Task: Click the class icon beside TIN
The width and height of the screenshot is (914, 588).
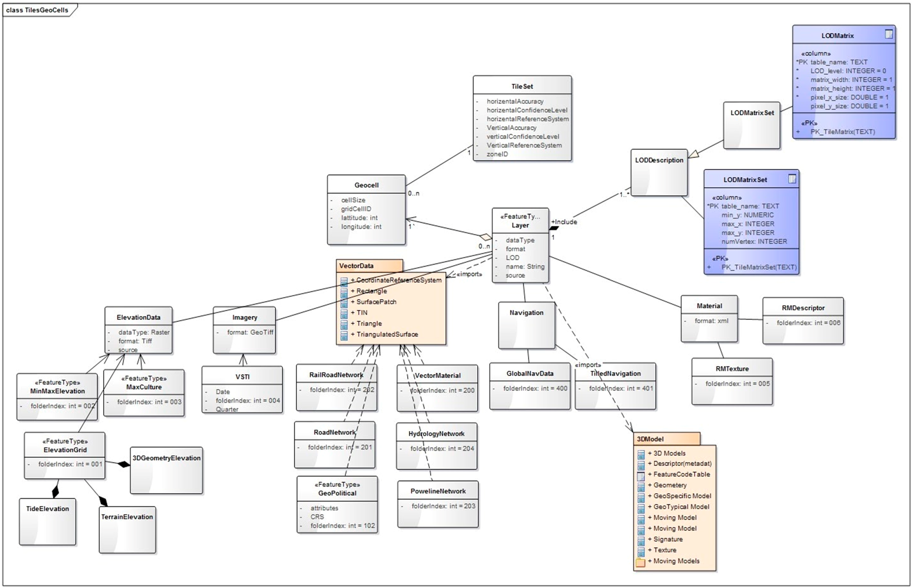Action: 344,314
